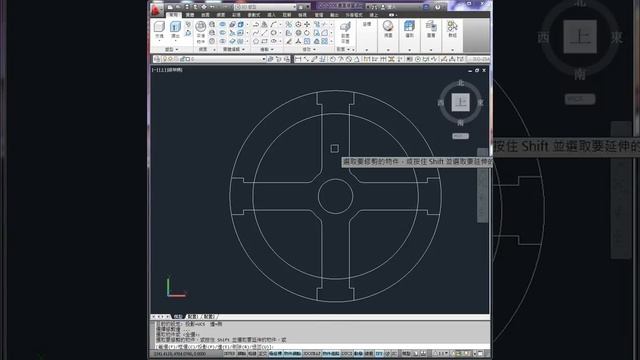
Task: Toggle DUCS in status bar
Action: coord(347,353)
